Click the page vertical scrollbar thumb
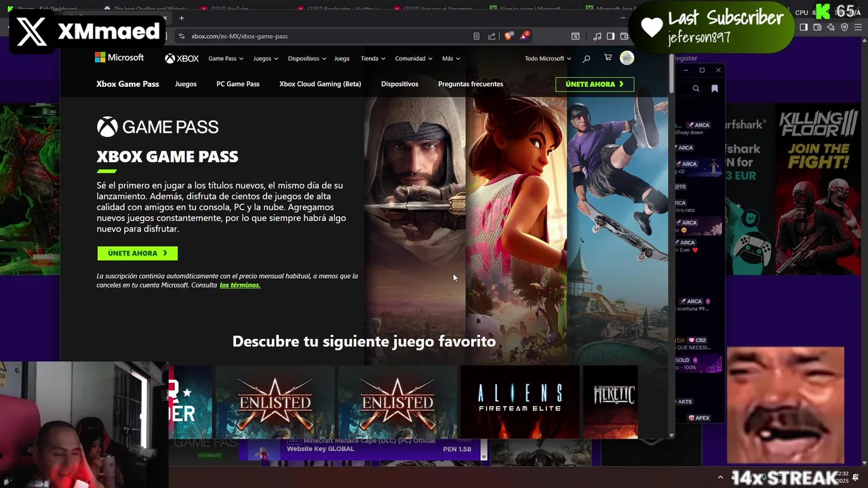The width and height of the screenshot is (868, 488). (671, 73)
